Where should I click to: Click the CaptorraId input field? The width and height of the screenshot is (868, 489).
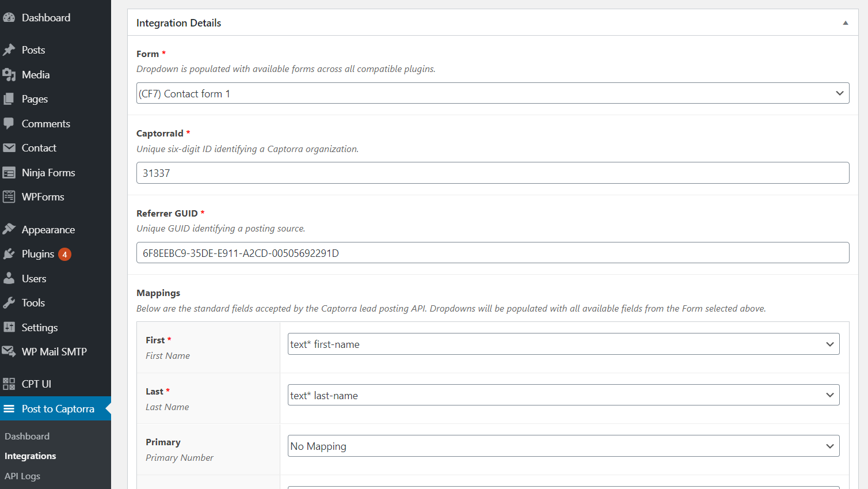point(493,173)
